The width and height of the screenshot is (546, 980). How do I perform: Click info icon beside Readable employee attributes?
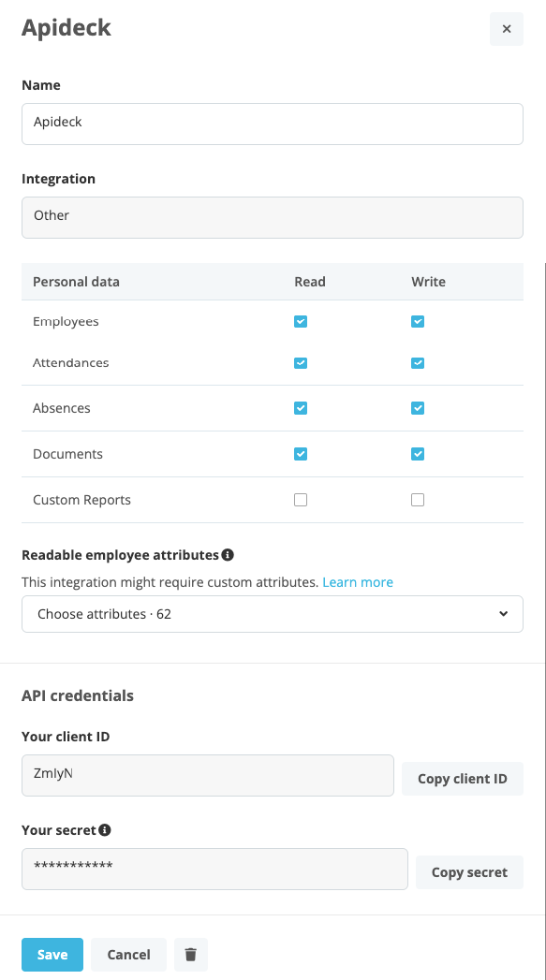click(x=228, y=554)
